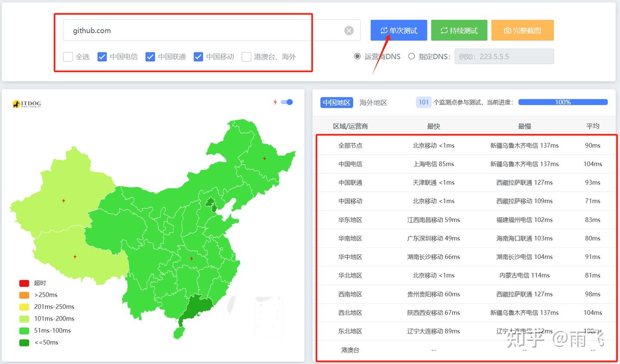Click the 单次测试 refresh icon
Viewport: 620px width, 364px height.
pyautogui.click(x=384, y=30)
